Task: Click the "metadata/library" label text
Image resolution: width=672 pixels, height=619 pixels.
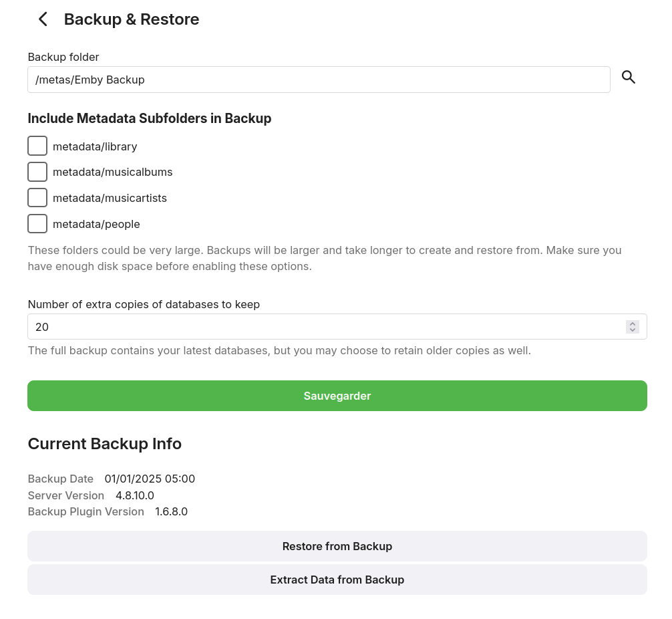Action: coord(95,146)
